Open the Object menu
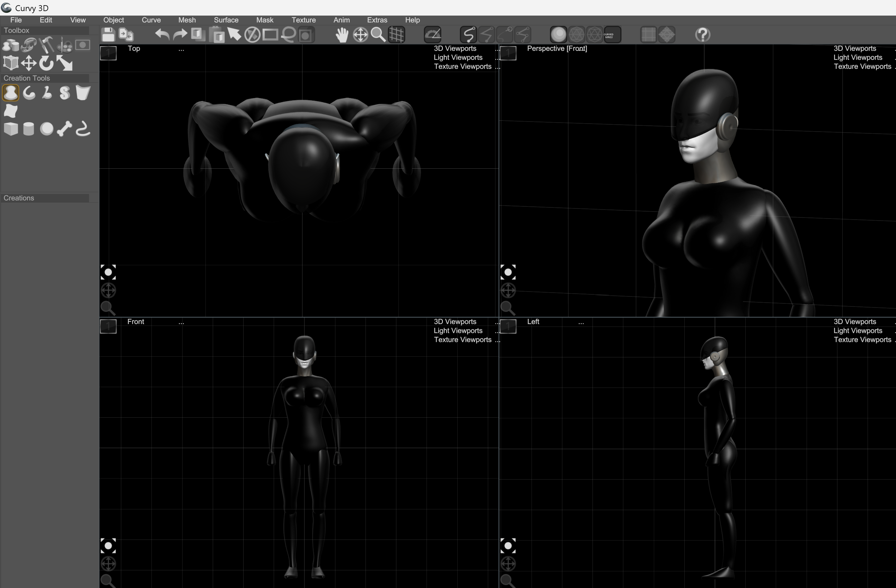The image size is (896, 588). pyautogui.click(x=114, y=20)
